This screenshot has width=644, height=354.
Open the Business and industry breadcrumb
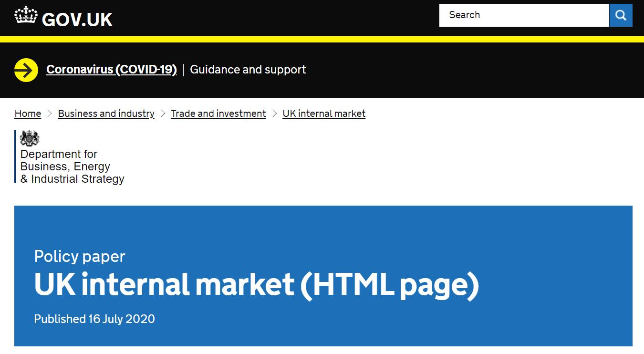(x=106, y=114)
